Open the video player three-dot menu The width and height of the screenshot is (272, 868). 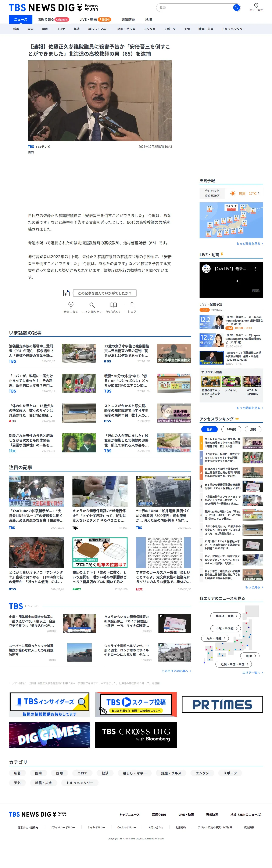point(255,269)
